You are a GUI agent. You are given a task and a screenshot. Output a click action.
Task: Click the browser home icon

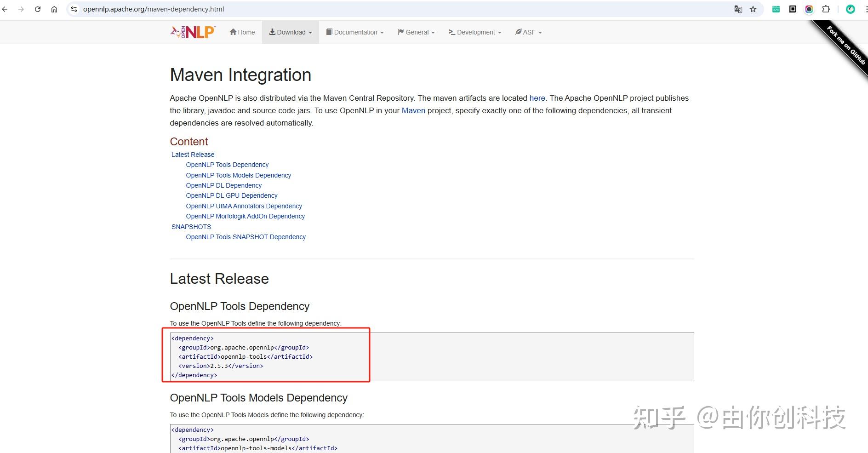54,9
